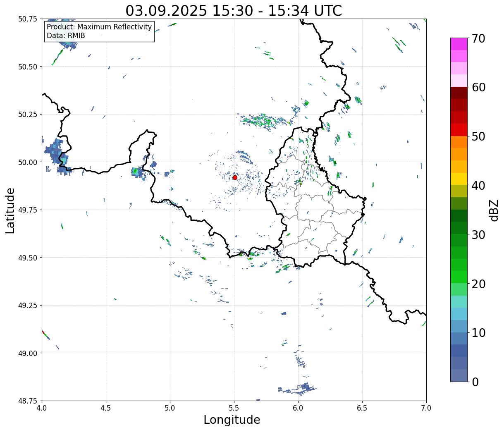504x430 pixels.
Task: Click latitude tick label '50.50'
Action: click(28, 67)
